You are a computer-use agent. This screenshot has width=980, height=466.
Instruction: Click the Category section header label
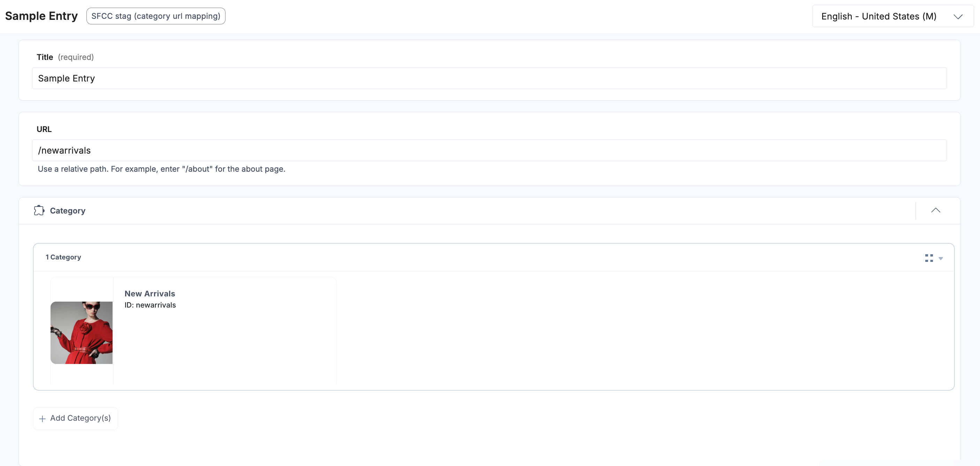point(68,211)
